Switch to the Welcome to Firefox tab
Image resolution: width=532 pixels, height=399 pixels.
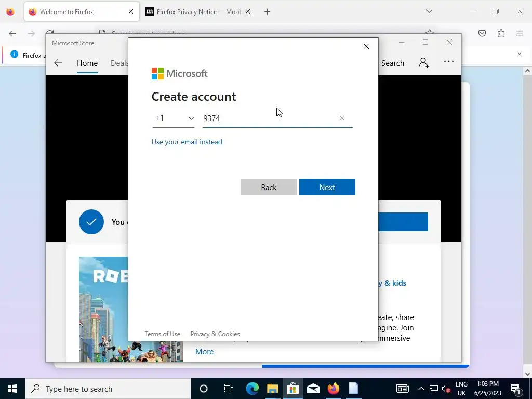coord(82,11)
